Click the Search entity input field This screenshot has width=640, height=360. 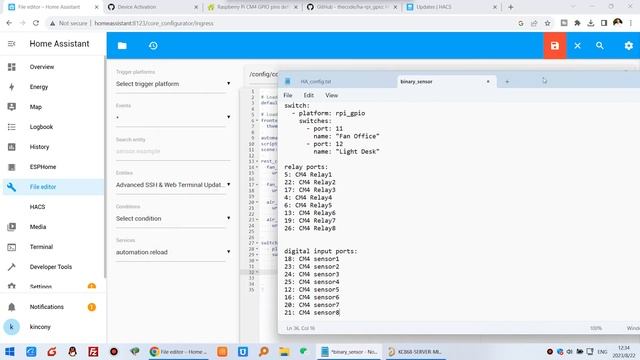click(x=173, y=151)
